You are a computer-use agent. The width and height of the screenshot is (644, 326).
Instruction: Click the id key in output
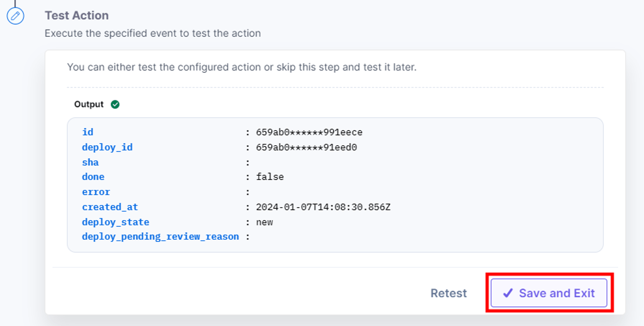click(88, 132)
